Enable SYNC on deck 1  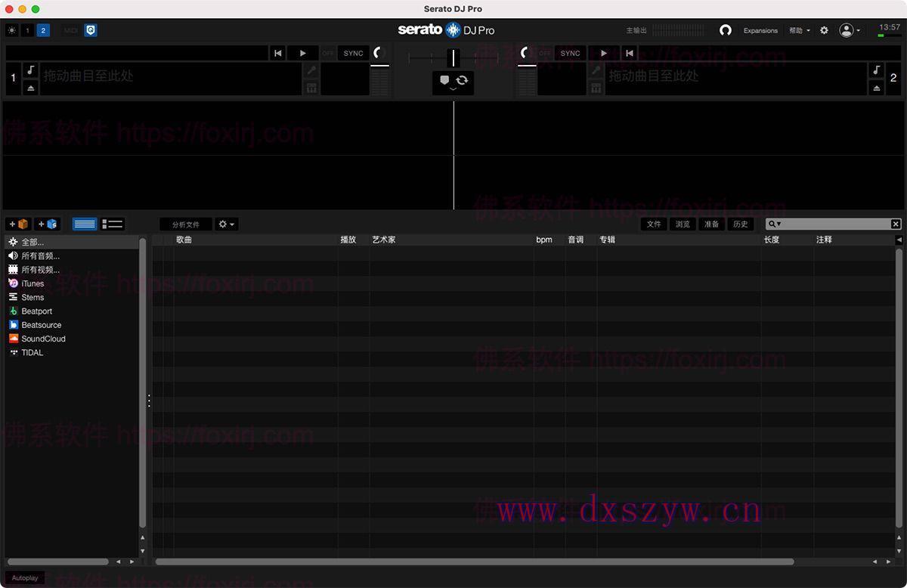click(x=353, y=53)
